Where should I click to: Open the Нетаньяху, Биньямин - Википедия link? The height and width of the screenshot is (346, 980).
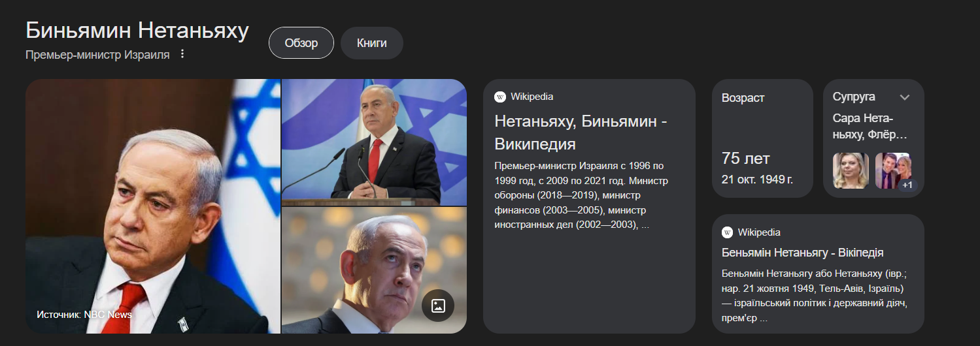pos(581,133)
